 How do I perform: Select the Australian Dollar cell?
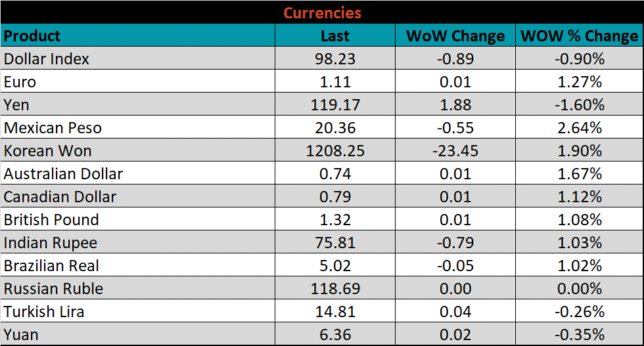point(64,174)
